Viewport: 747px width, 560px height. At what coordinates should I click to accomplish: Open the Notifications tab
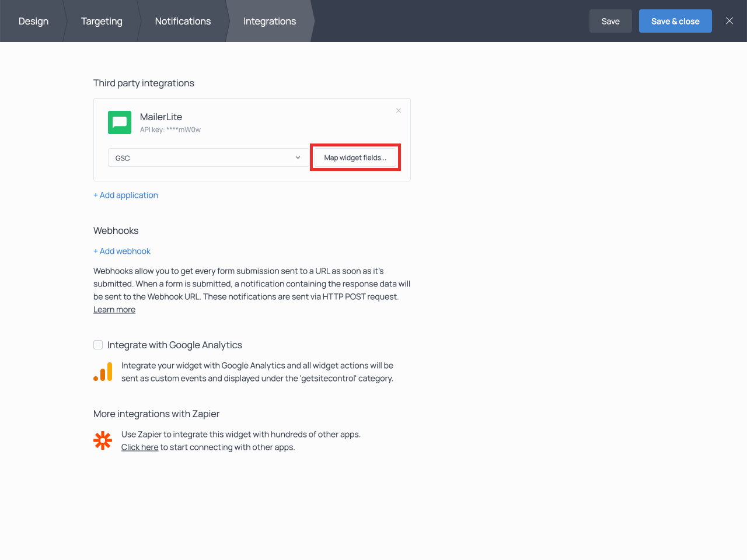pos(183,21)
